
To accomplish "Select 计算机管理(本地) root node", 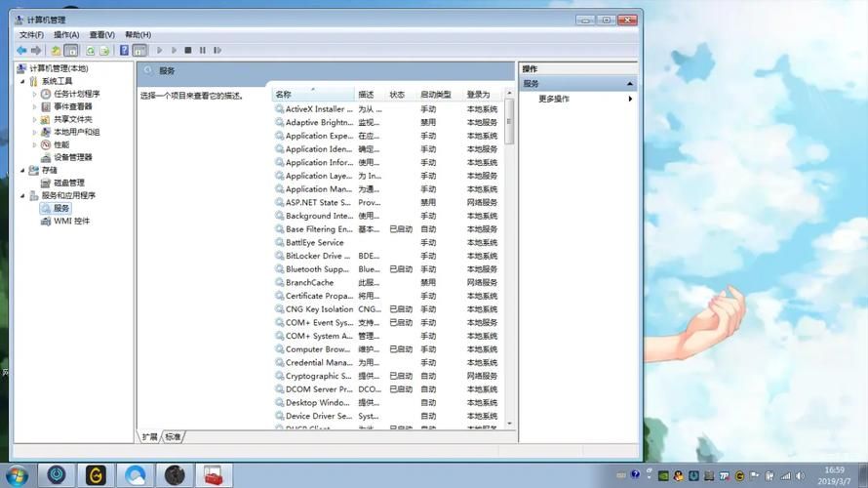I will pyautogui.click(x=59, y=68).
